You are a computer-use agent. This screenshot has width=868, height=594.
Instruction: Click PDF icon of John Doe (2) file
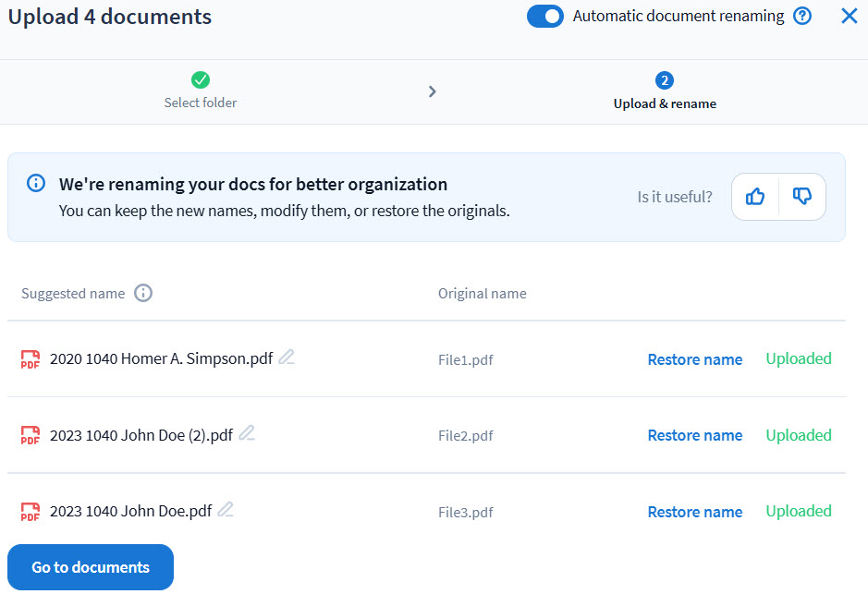pyautogui.click(x=31, y=435)
